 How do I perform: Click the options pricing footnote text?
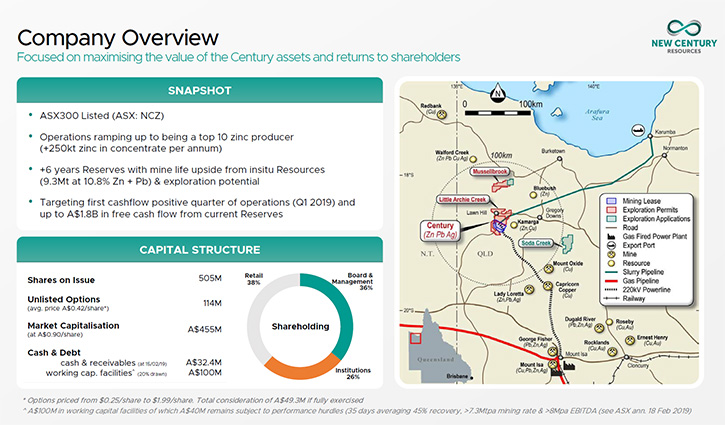click(193, 400)
